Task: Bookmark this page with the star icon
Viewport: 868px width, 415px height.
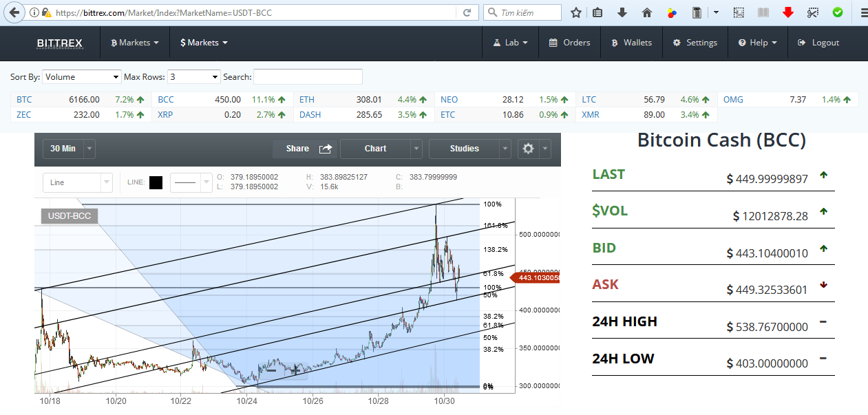Action: click(576, 12)
